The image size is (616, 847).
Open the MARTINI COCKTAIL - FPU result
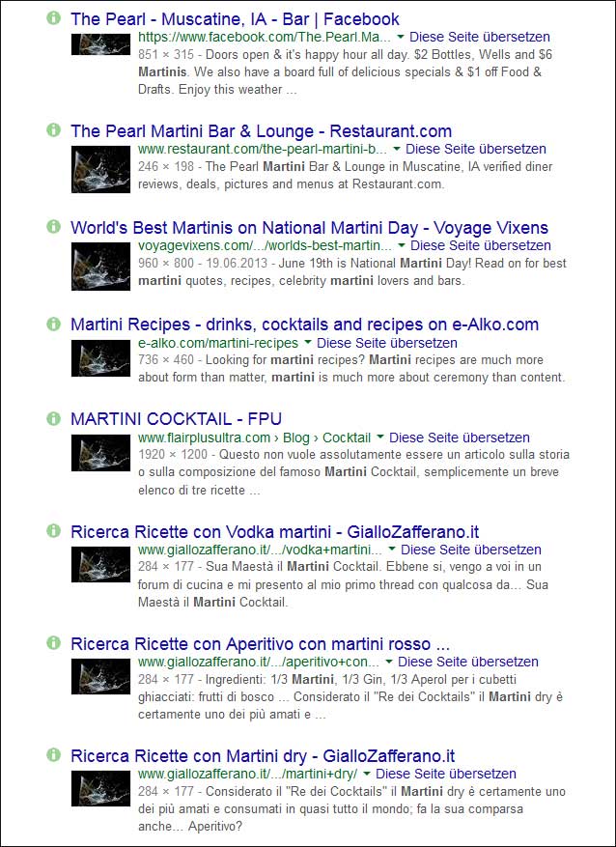[176, 418]
